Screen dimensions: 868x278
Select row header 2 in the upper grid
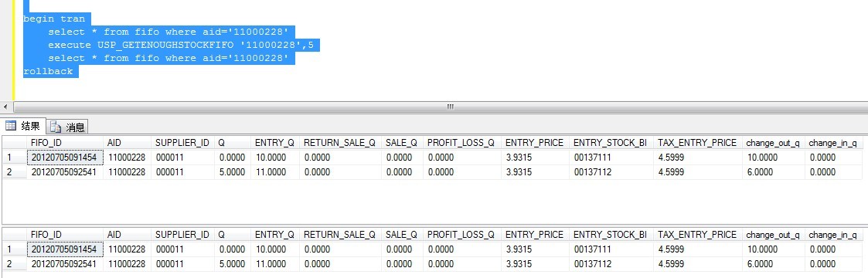pyautogui.click(x=15, y=172)
